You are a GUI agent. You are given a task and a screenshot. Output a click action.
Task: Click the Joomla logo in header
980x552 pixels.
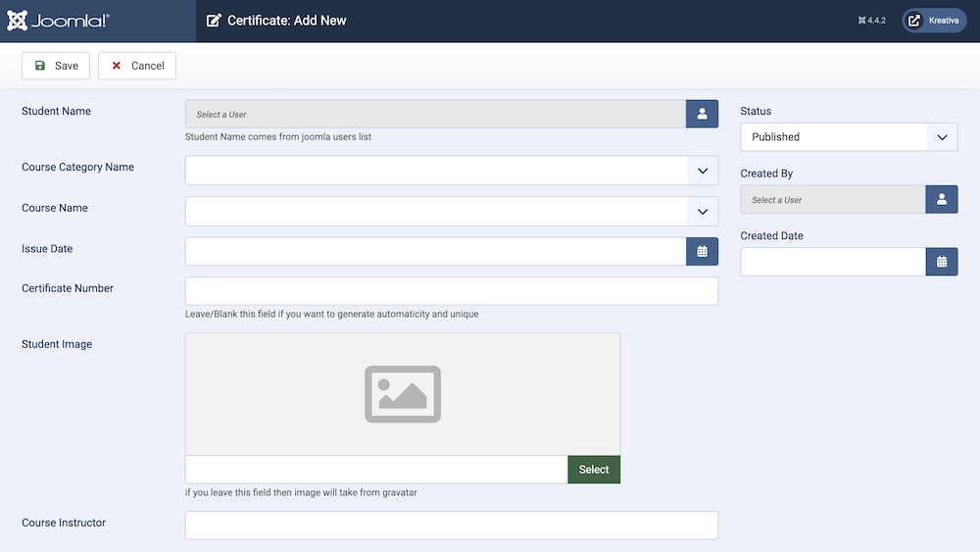click(x=59, y=21)
